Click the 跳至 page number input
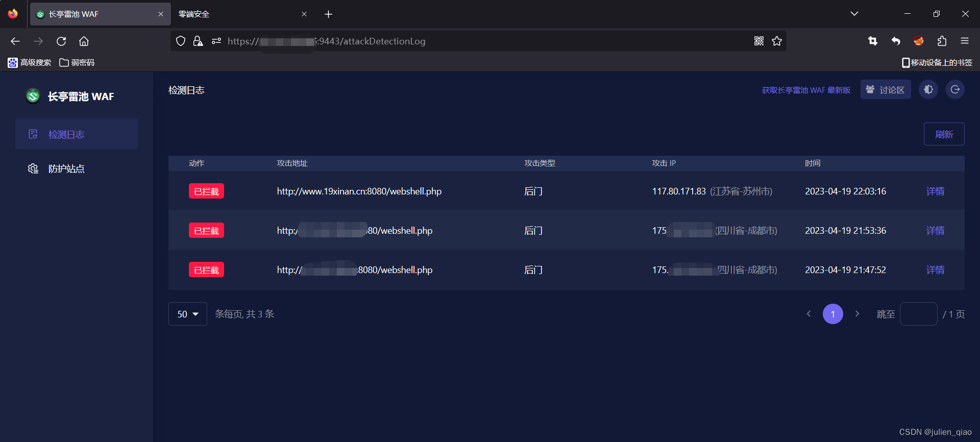980x442 pixels. 919,314
